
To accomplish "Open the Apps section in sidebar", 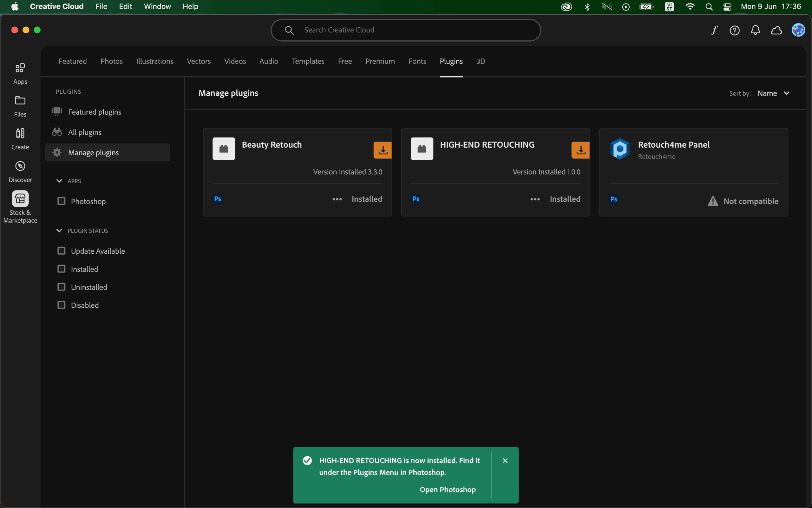I will 20,74.
